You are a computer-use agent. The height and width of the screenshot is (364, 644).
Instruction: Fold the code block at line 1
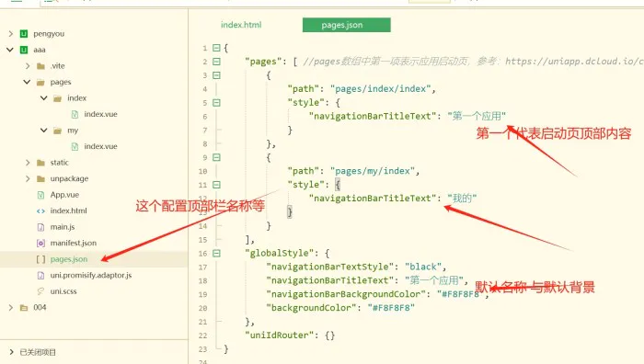coord(216,48)
